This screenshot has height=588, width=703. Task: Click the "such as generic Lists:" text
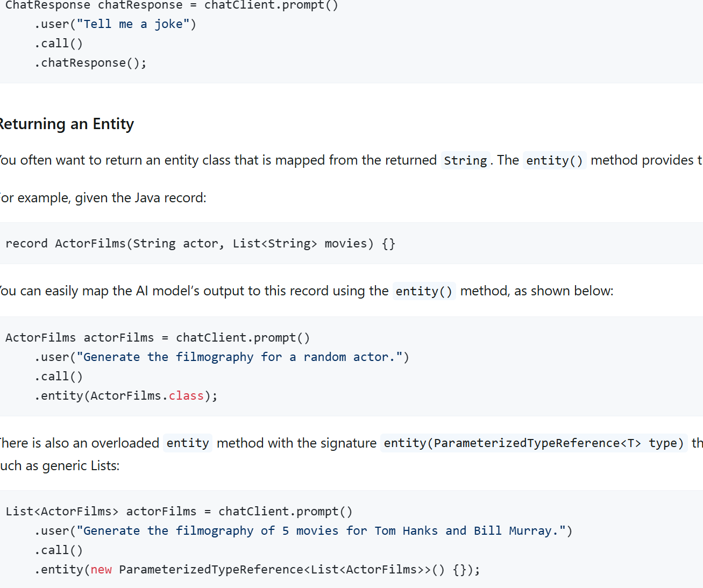pyautogui.click(x=60, y=466)
